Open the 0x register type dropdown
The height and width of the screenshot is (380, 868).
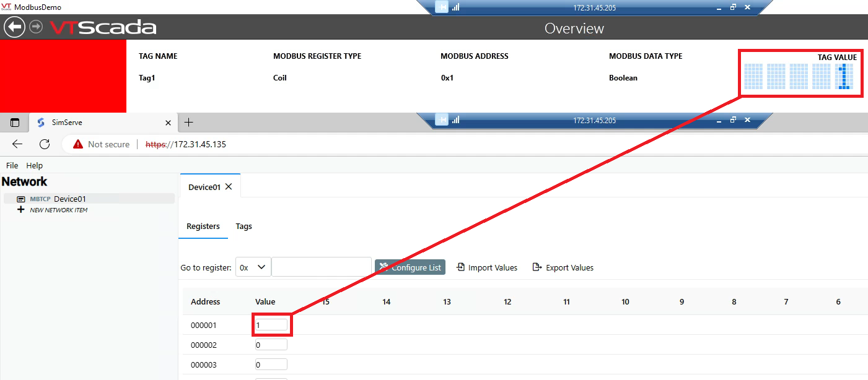252,267
